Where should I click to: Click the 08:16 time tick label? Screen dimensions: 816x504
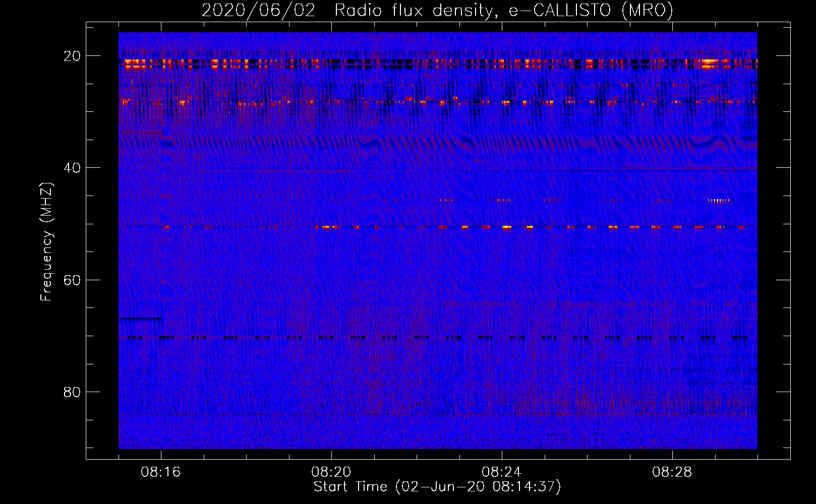[161, 472]
